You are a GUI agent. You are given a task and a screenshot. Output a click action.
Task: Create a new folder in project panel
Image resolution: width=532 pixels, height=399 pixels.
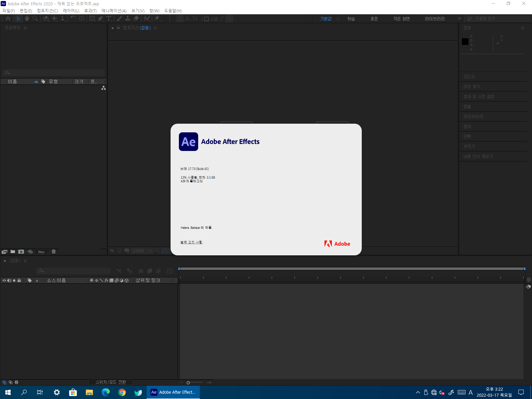click(13, 252)
